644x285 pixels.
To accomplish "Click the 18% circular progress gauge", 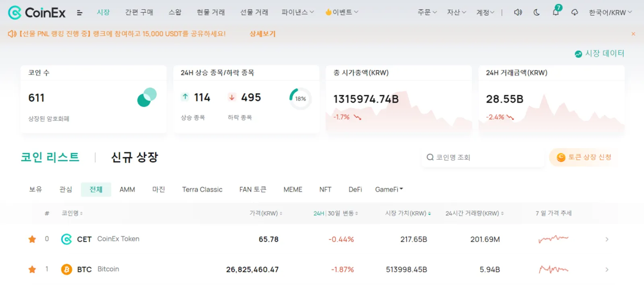I will (x=300, y=99).
